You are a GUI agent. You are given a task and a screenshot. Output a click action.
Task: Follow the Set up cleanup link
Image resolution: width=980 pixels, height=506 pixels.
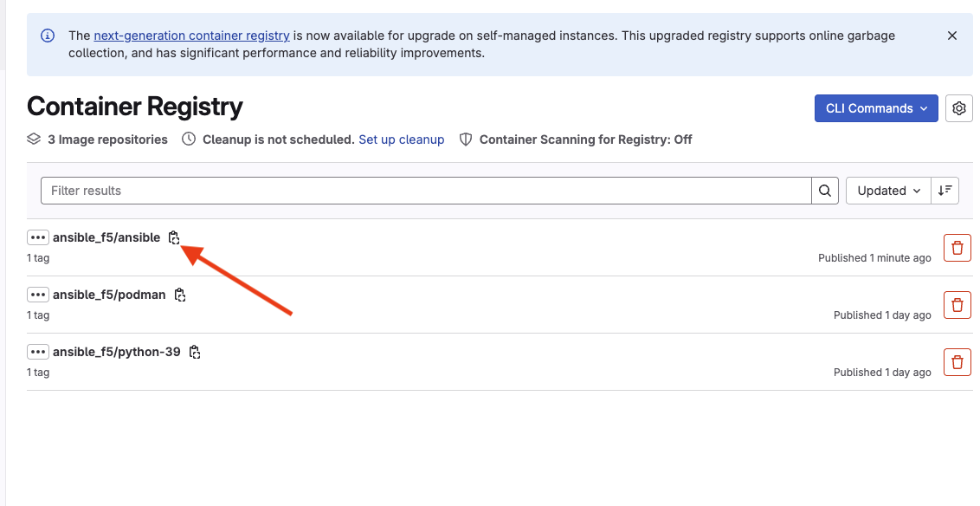(x=401, y=139)
